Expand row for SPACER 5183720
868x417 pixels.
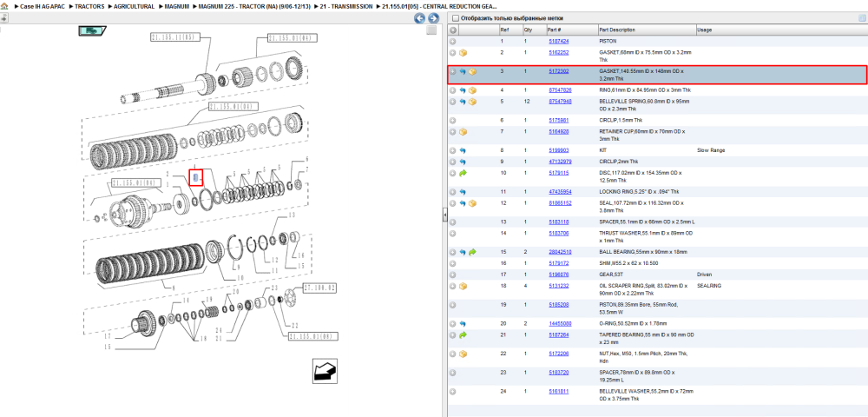[x=452, y=373]
